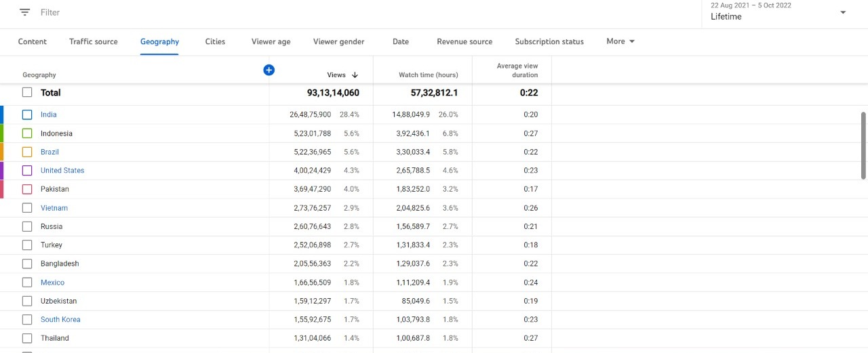Click the Bangladesh row label

(x=60, y=264)
